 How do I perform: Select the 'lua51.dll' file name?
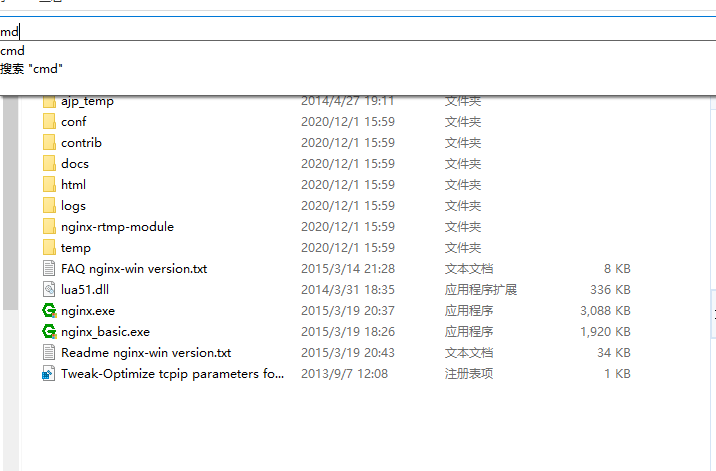[x=85, y=290]
